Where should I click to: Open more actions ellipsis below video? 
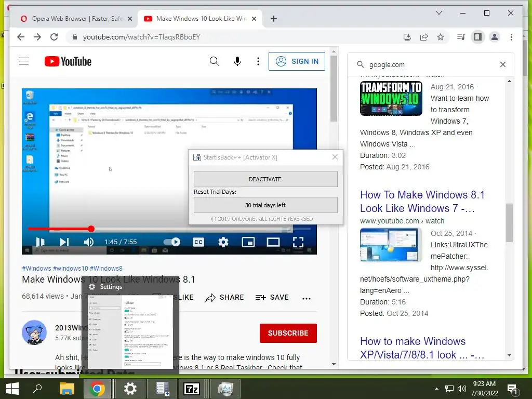[307, 299]
